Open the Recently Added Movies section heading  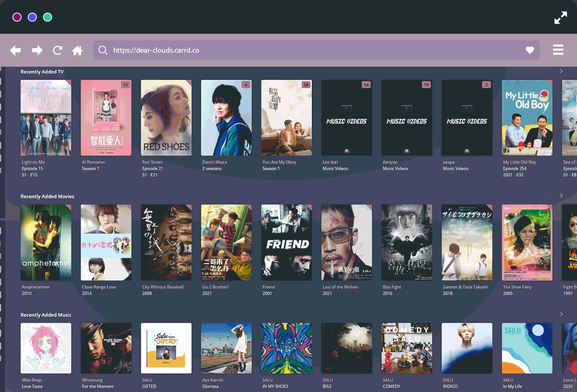click(47, 196)
